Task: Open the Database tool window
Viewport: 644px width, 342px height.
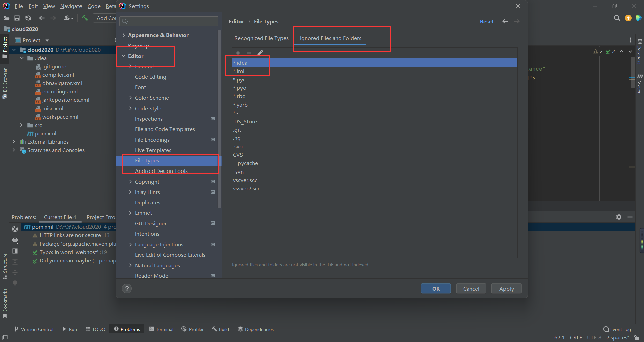Action: pos(640,51)
